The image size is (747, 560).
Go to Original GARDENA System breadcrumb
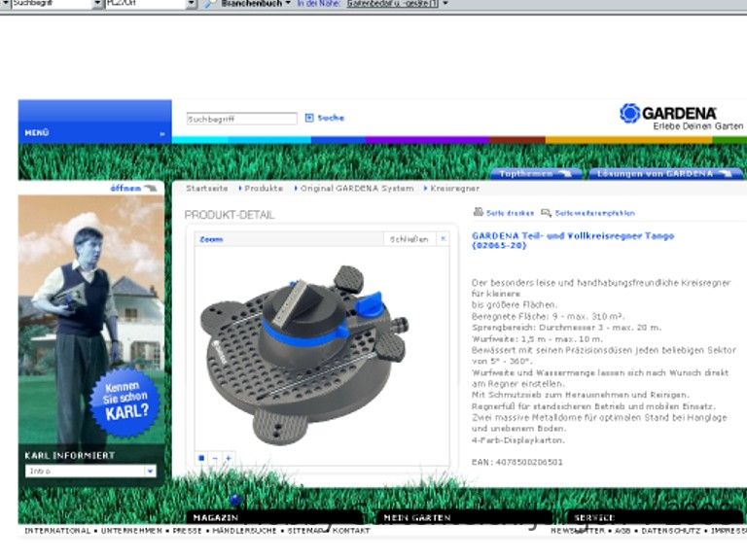pos(357,189)
